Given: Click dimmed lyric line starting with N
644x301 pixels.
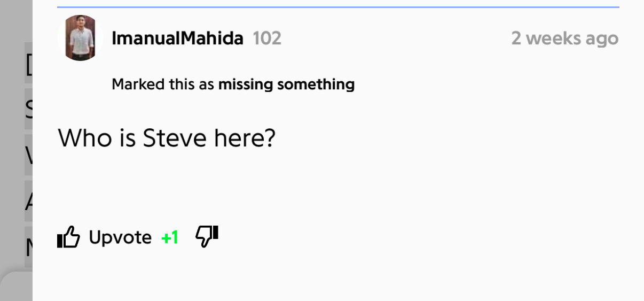Looking at the screenshot, I should point(28,247).
